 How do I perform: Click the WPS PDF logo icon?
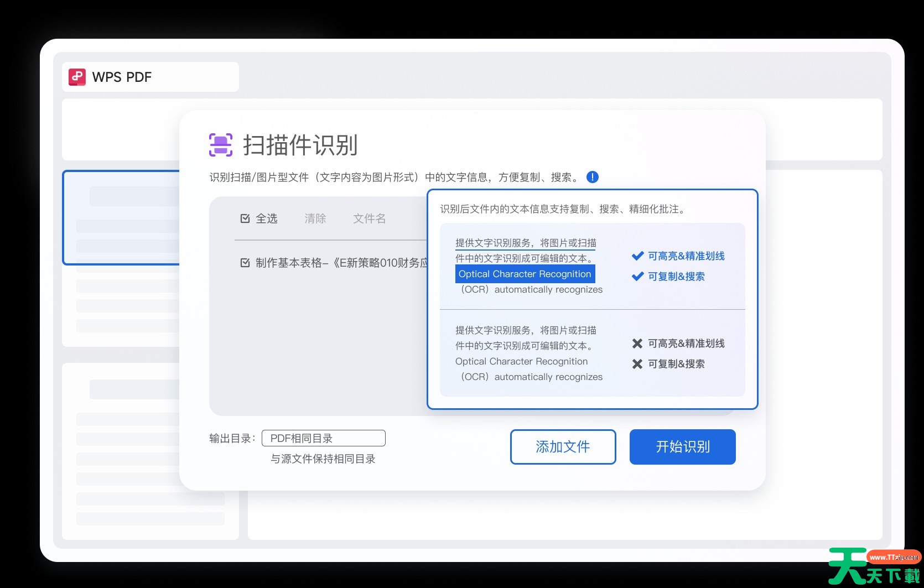(77, 77)
